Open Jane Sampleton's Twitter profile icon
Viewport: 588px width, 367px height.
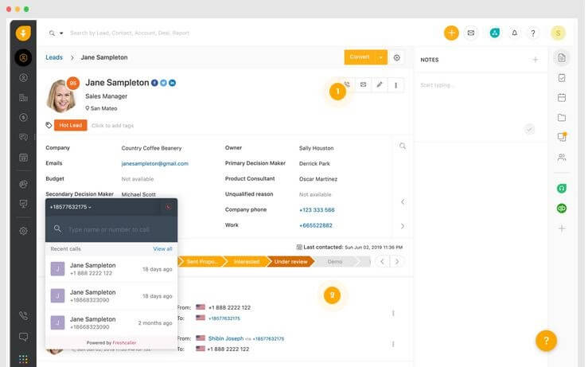click(x=163, y=83)
